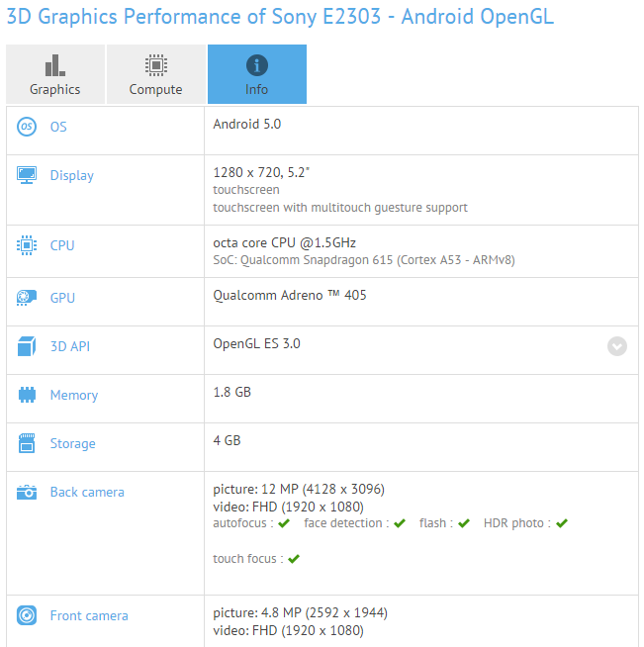Click the touch focus green checkmark

(294, 559)
